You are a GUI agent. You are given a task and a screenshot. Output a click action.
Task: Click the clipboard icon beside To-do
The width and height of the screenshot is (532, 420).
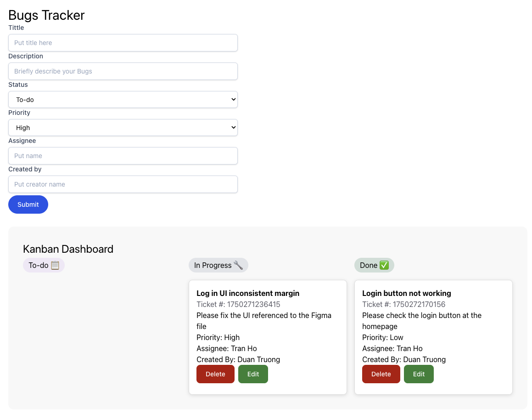[55, 265]
